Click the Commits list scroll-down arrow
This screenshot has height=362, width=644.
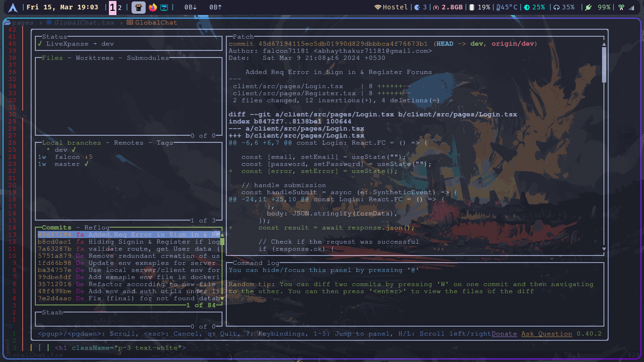click(222, 298)
